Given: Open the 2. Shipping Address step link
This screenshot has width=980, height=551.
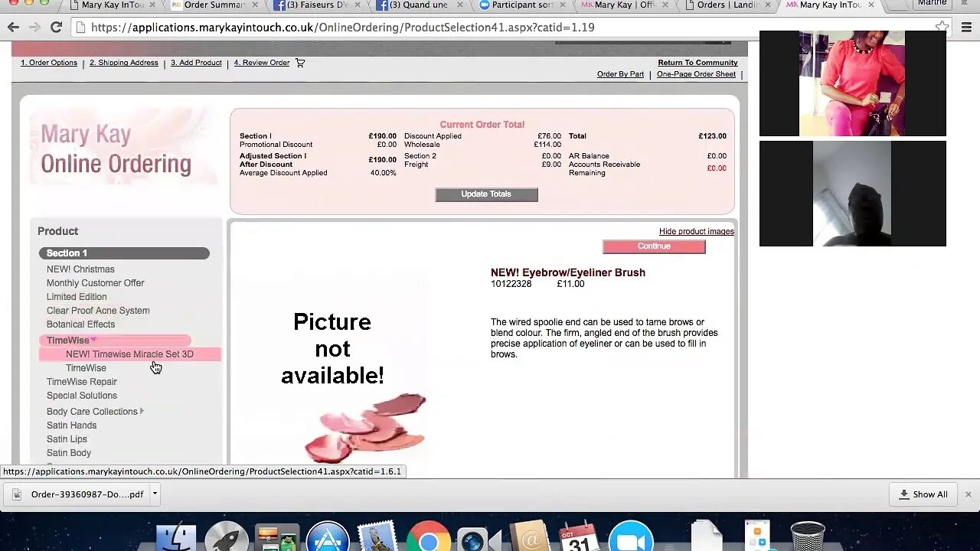Looking at the screenshot, I should (x=124, y=63).
